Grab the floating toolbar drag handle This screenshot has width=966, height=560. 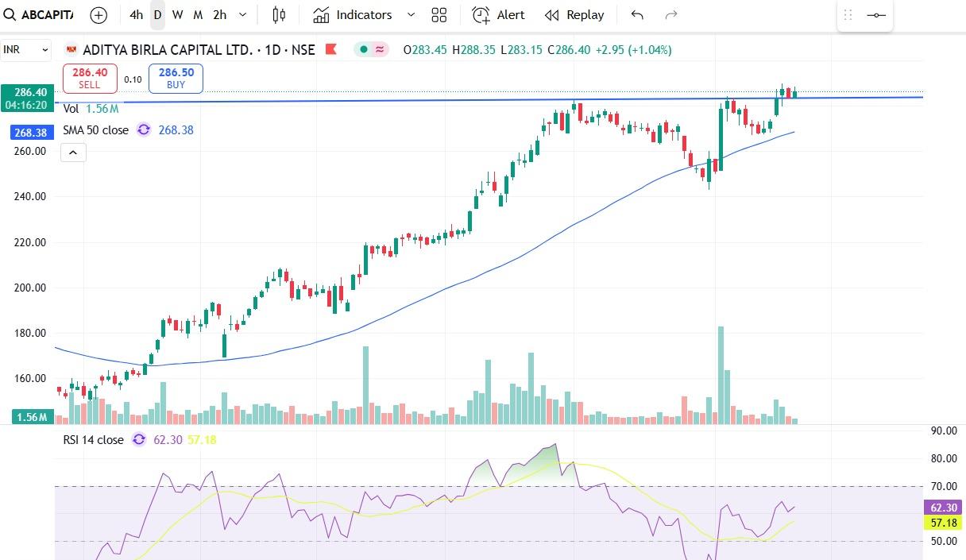coord(848,14)
